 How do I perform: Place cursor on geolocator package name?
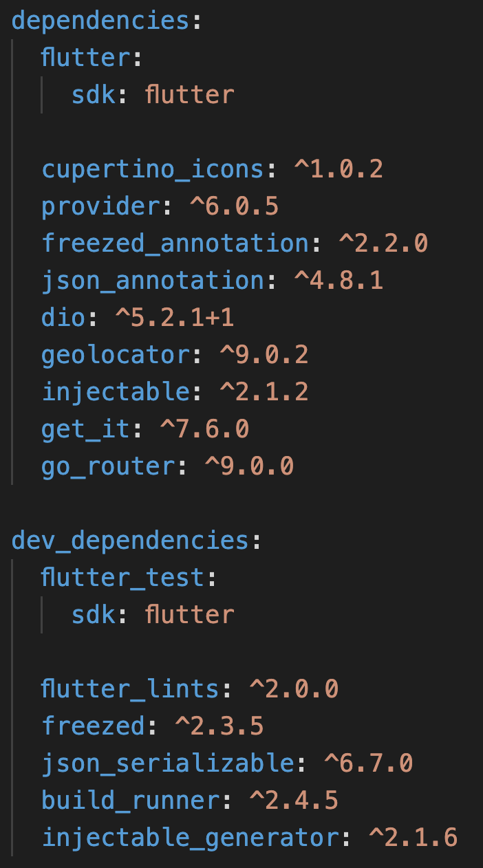(x=115, y=355)
